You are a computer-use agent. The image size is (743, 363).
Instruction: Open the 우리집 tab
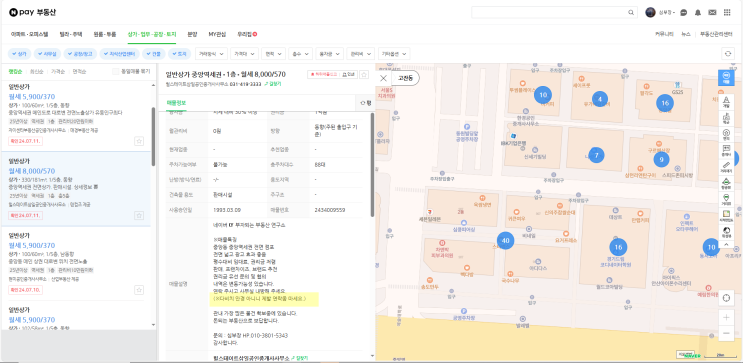(x=246, y=34)
